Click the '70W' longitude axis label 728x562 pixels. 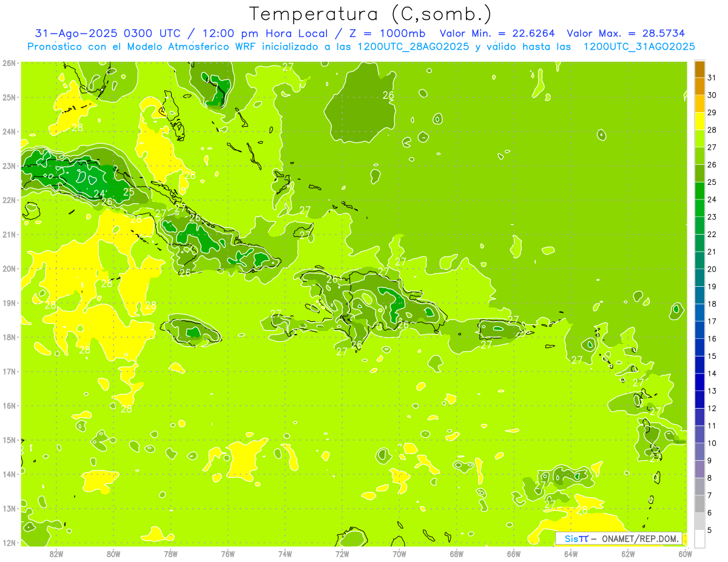pyautogui.click(x=399, y=554)
